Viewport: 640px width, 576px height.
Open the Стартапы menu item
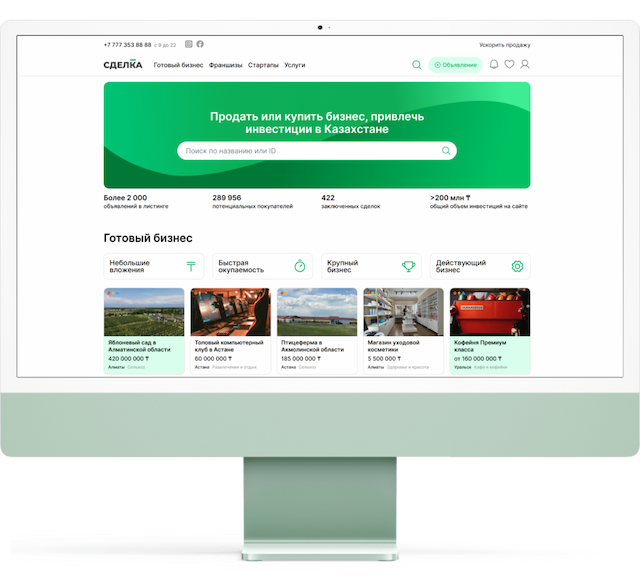coord(263,65)
